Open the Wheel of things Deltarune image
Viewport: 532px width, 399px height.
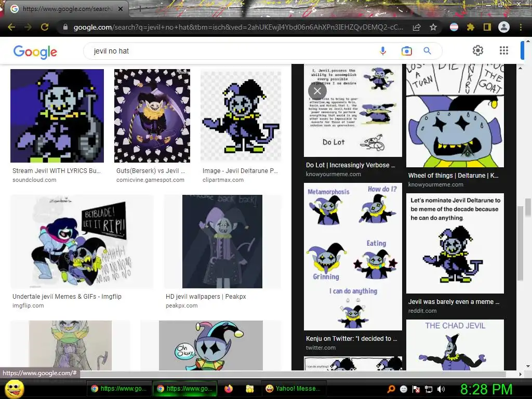click(x=455, y=115)
